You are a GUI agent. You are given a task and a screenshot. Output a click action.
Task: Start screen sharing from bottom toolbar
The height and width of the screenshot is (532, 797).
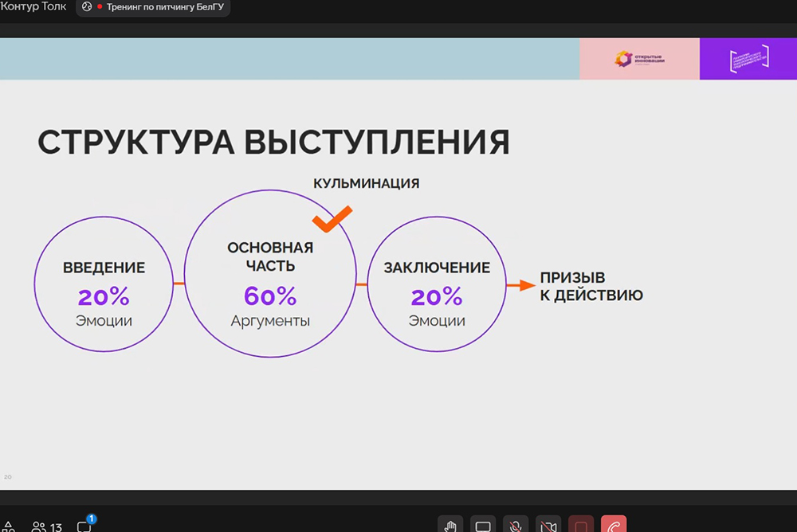tap(483, 526)
